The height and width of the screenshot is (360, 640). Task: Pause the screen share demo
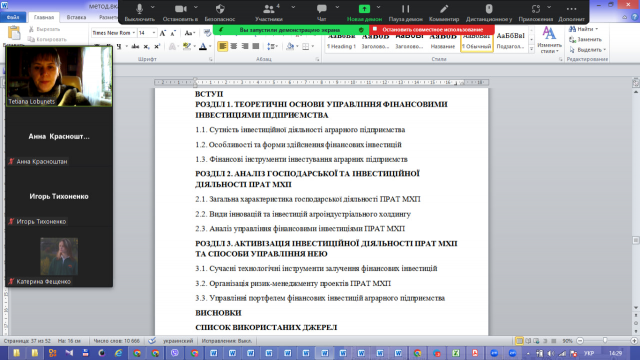405,12
